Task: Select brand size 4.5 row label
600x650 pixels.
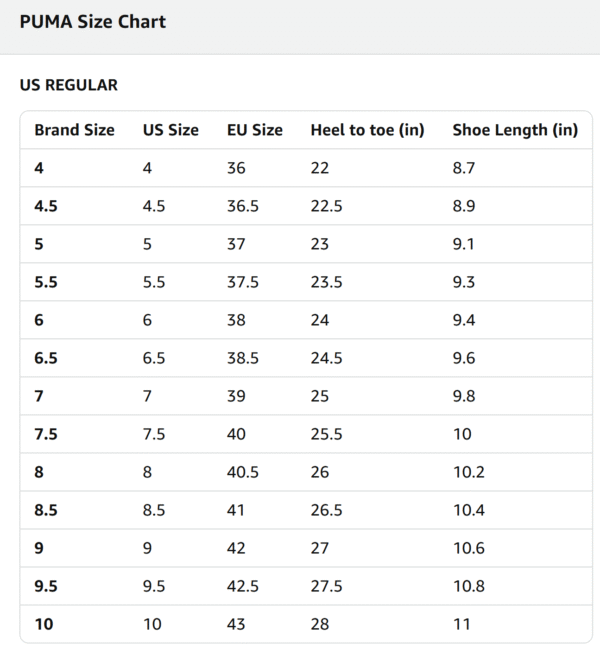Action: pyautogui.click(x=46, y=206)
